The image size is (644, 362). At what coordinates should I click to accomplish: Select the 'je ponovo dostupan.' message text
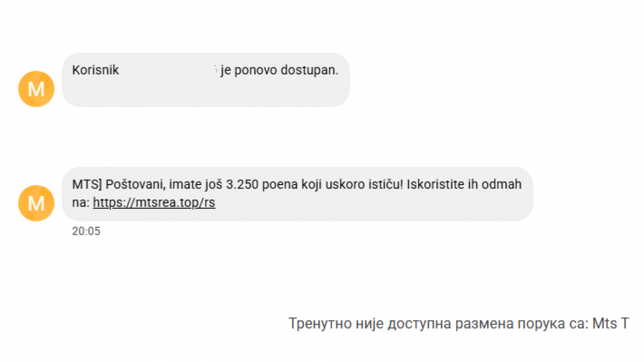pyautogui.click(x=279, y=70)
